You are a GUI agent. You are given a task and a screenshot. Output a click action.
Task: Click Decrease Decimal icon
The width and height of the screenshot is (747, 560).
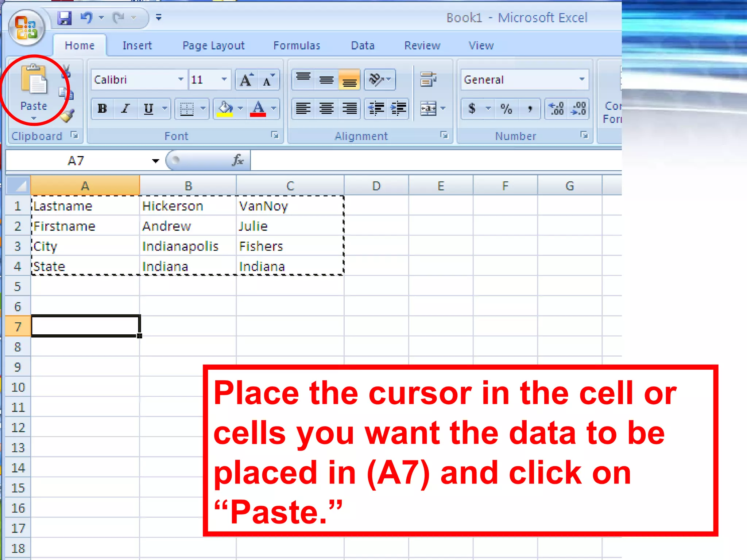(x=578, y=108)
